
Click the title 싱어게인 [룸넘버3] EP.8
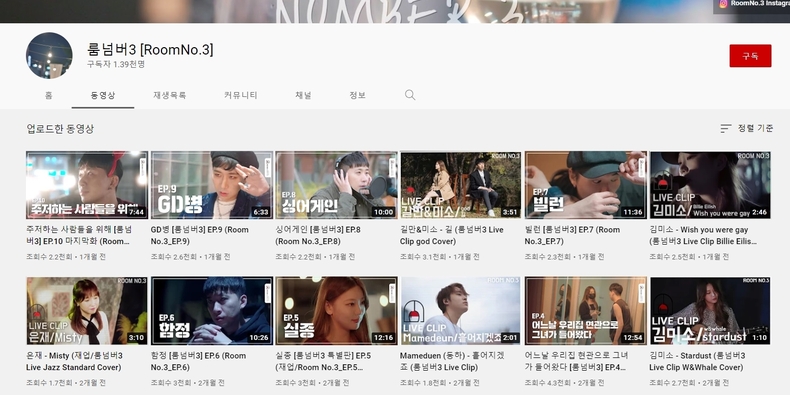coord(318,236)
